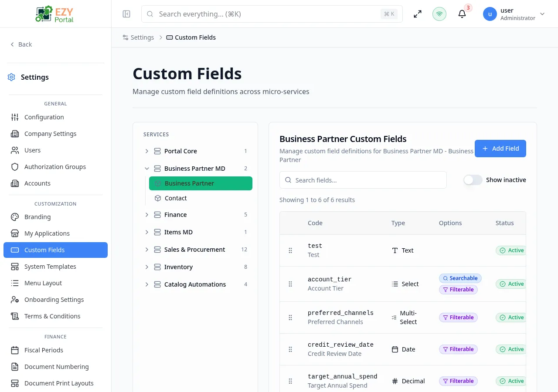Open System Templates menu item
The image size is (558, 392).
(x=55, y=267)
